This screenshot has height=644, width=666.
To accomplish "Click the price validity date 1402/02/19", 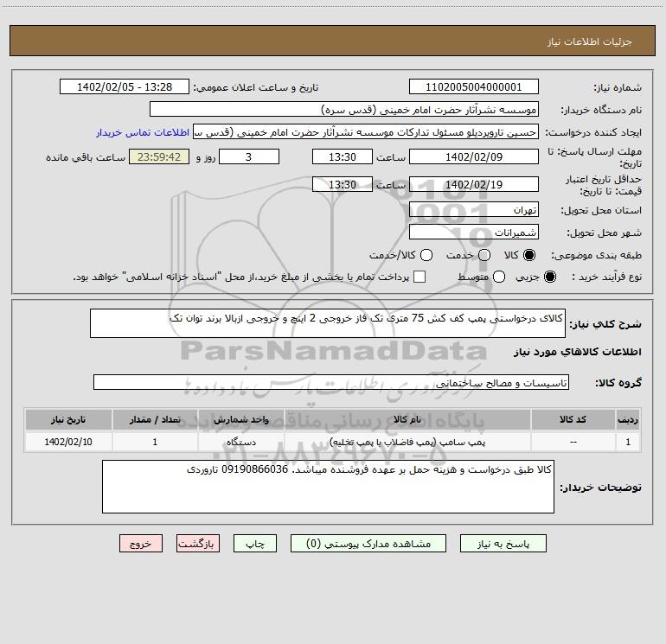I will point(474,184).
